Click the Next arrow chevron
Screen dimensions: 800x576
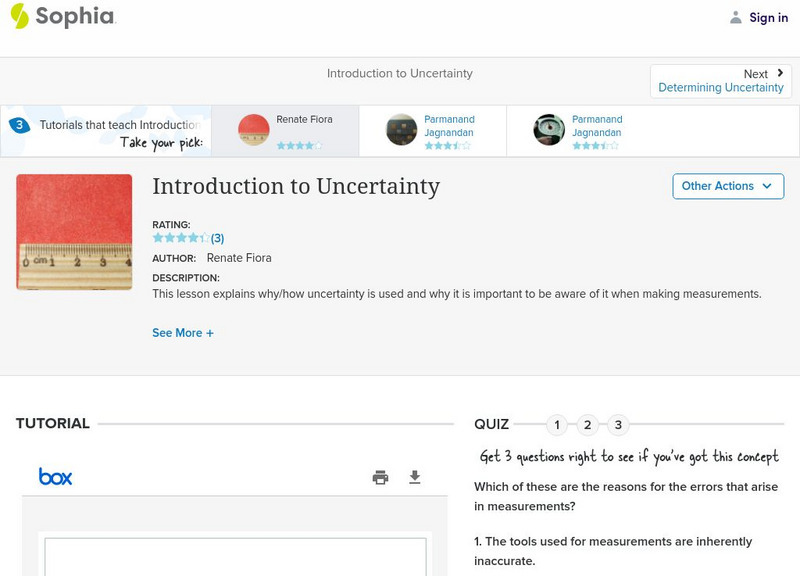[x=779, y=73]
